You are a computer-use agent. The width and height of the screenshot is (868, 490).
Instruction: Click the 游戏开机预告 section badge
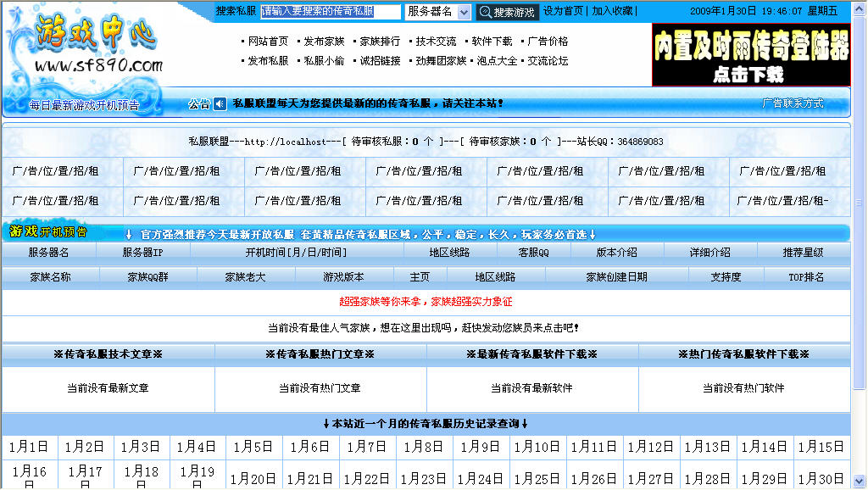[48, 231]
